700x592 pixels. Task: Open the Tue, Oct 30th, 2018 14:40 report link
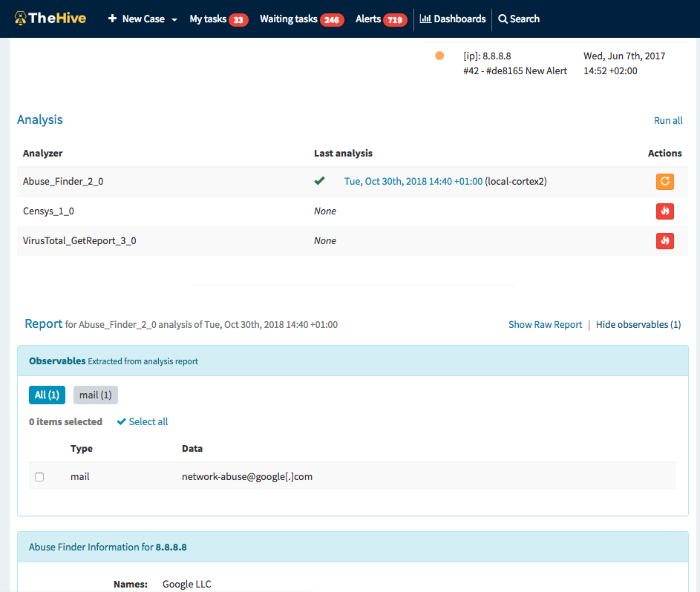pos(413,181)
